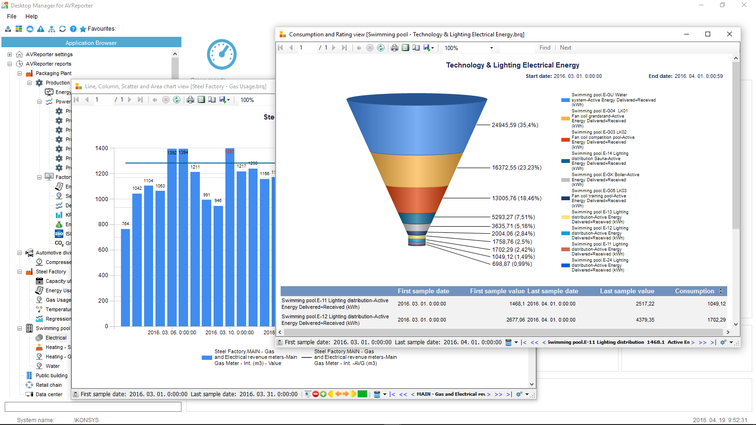Collapse the AVReporter reports node
Viewport: 756px width, 425px height.
tap(10, 64)
